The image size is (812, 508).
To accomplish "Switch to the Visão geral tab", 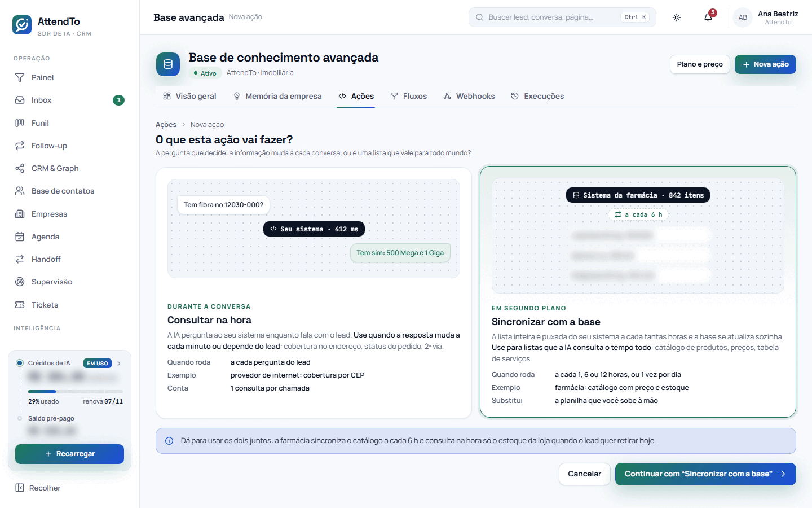I will coord(189,96).
